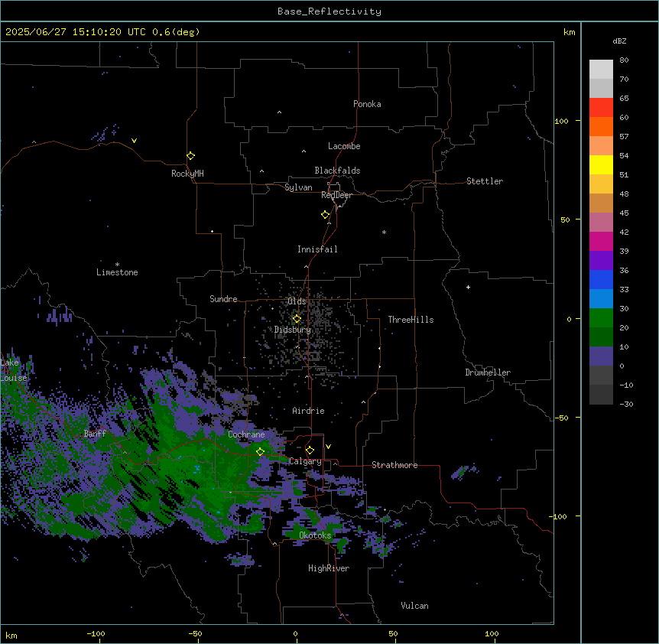The height and width of the screenshot is (644, 659).
Task: Click the yellow diamond marker above Calgary label
Action: [310, 450]
